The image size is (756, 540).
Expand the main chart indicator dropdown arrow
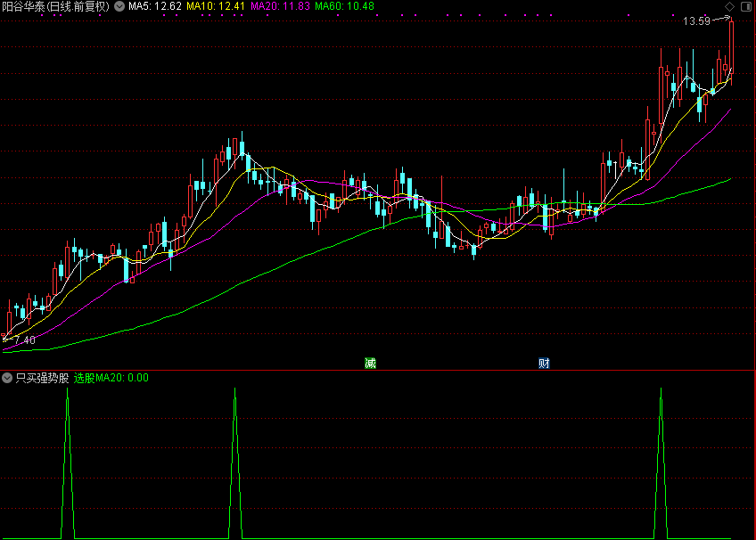point(119,6)
